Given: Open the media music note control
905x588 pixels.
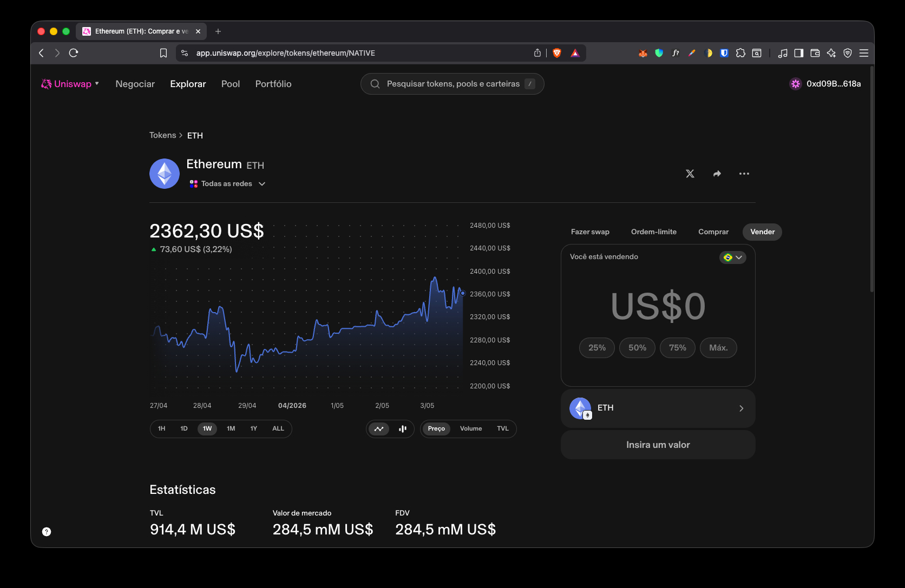Looking at the screenshot, I should click(783, 53).
